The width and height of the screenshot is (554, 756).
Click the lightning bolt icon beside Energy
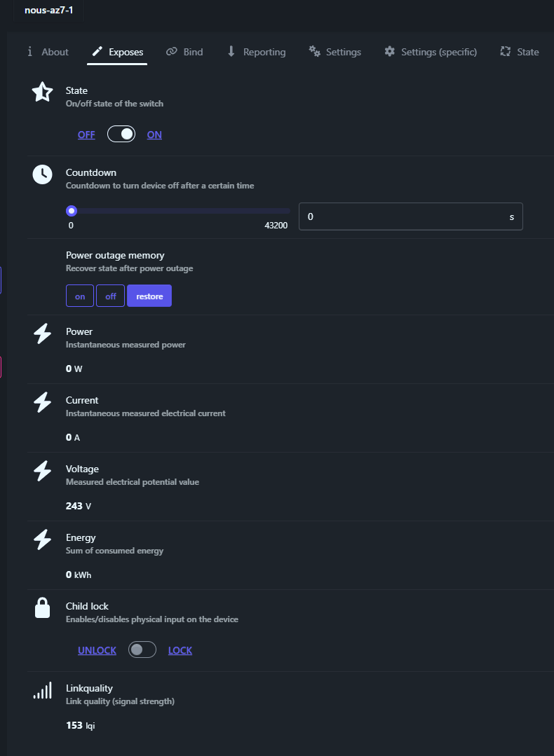[x=43, y=539]
